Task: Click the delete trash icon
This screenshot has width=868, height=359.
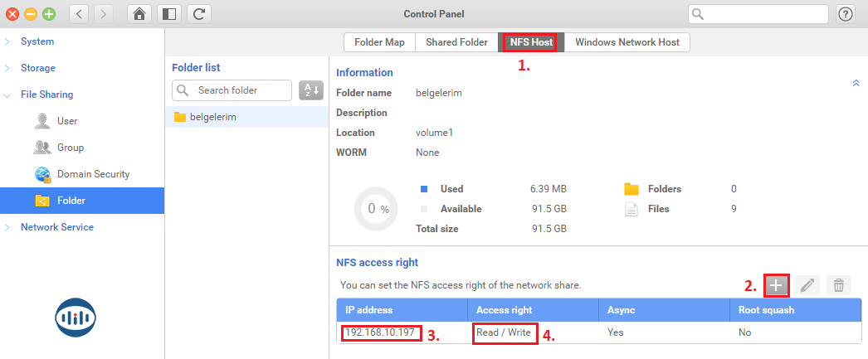Action: point(839,285)
